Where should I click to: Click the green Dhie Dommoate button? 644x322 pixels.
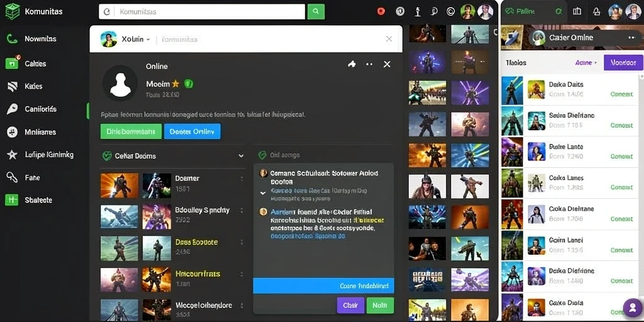pos(131,131)
